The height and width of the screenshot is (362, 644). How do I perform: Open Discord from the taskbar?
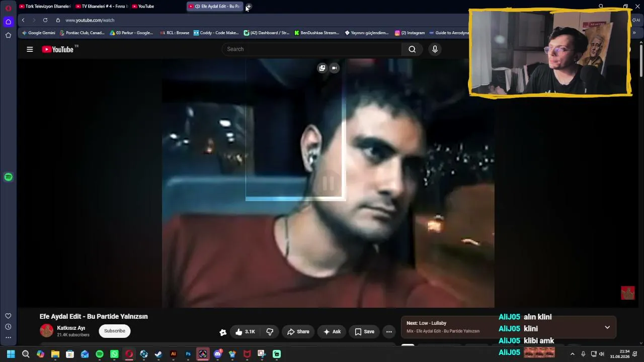[x=218, y=354]
